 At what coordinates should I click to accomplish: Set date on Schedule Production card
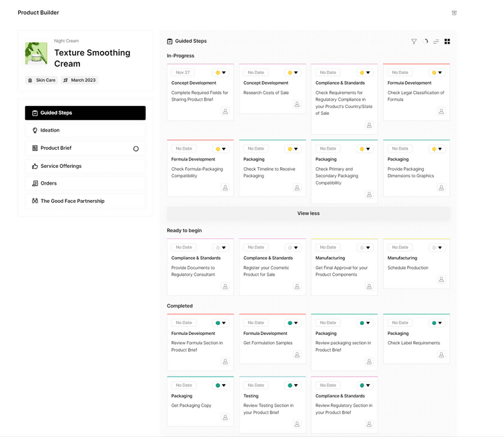(x=400, y=248)
